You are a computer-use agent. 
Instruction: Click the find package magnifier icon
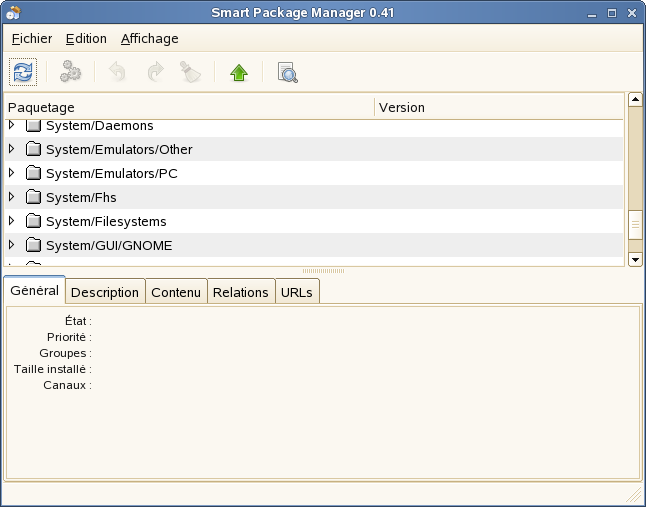click(x=287, y=72)
